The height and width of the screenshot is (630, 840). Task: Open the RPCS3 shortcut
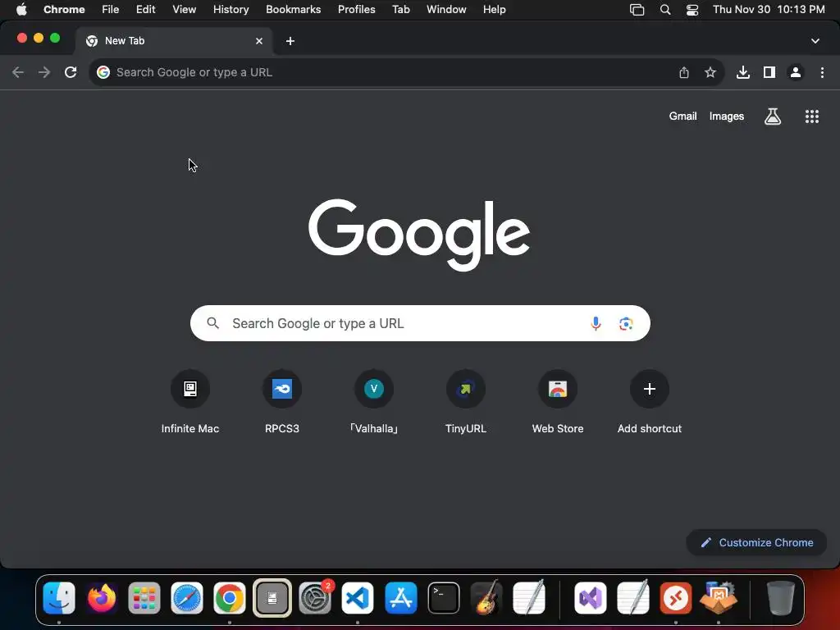click(x=282, y=402)
